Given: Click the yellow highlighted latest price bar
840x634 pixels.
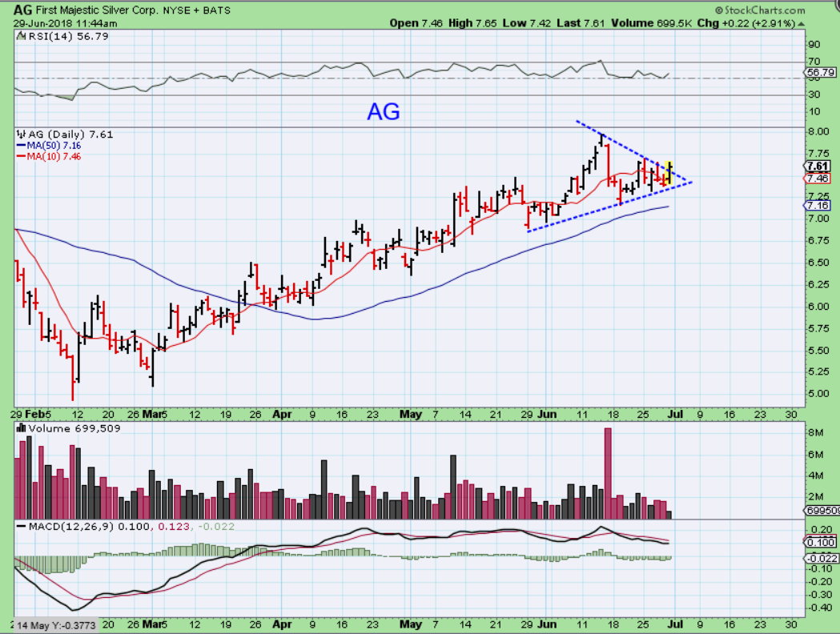Looking at the screenshot, I should coord(669,172).
